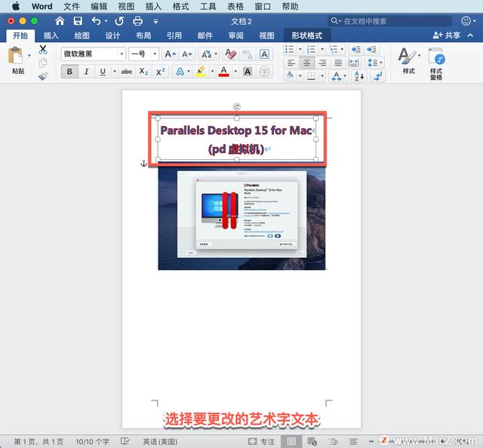Click the 专注 focus mode button
The width and height of the screenshot is (483, 448).
pos(261,441)
